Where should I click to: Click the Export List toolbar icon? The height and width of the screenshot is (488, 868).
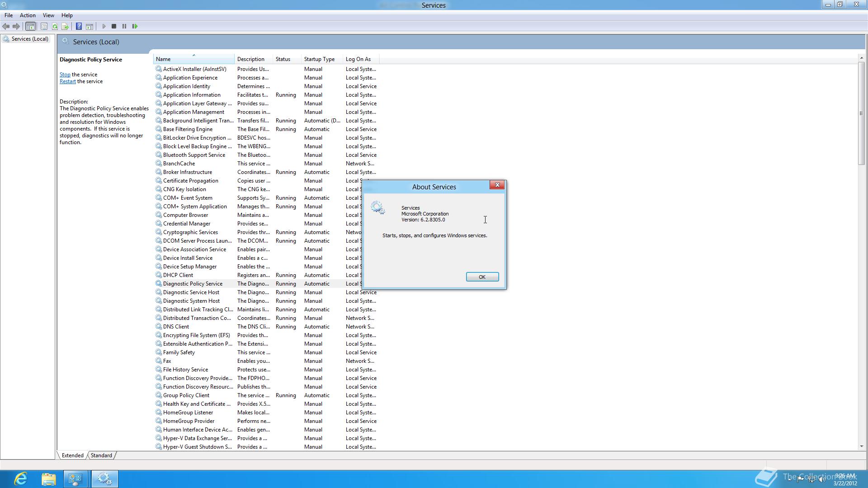(x=65, y=26)
